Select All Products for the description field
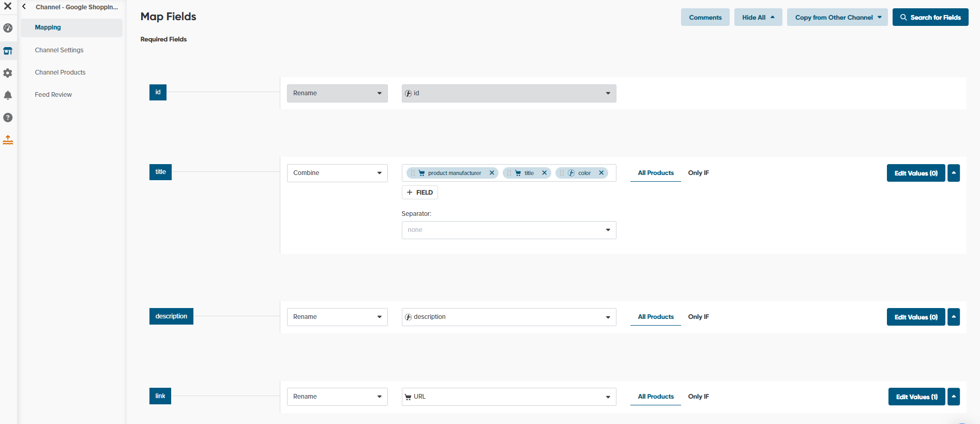 [655, 317]
